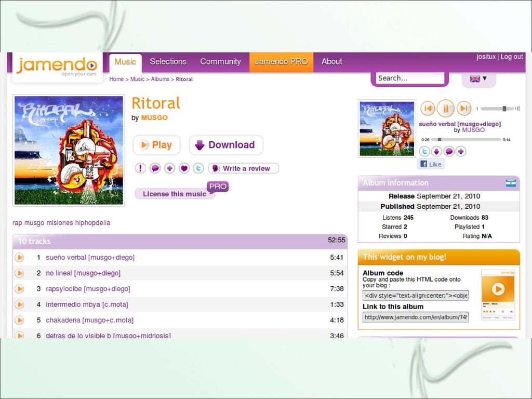The image size is (532, 399).
Task: Click the Download album button
Action: [x=226, y=145]
